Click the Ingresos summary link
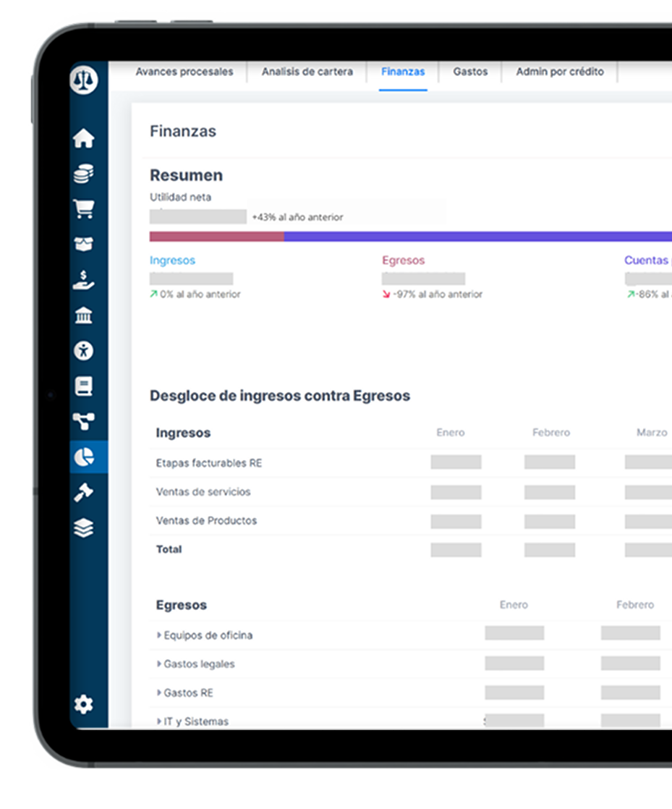This screenshot has width=672, height=809. [172, 261]
